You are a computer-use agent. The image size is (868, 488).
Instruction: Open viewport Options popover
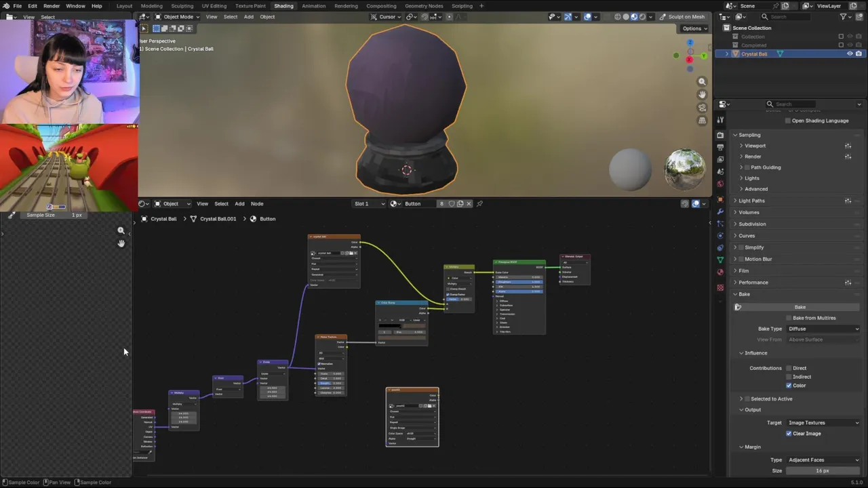click(694, 28)
